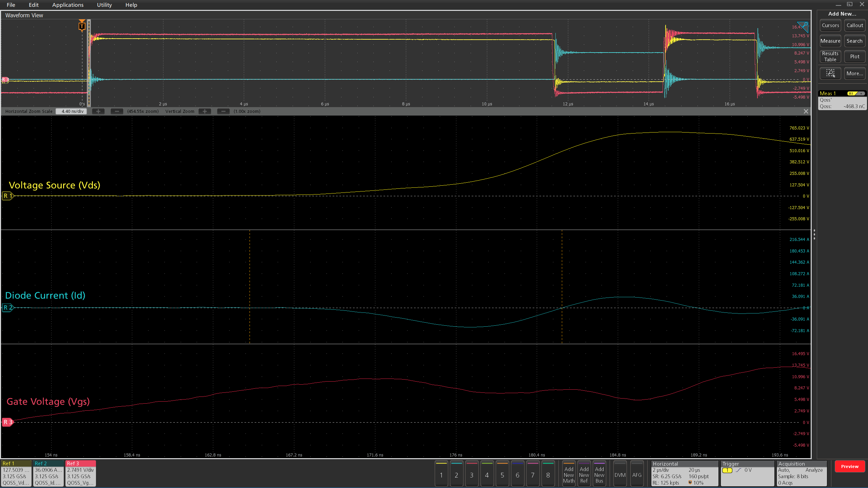Select the orange cursor line in Id plot
Image resolution: width=868 pixels, height=488 pixels.
click(x=250, y=287)
